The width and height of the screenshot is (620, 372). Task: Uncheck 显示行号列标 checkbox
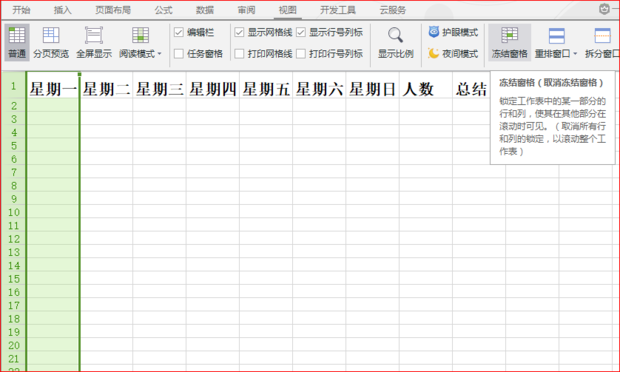pos(301,32)
